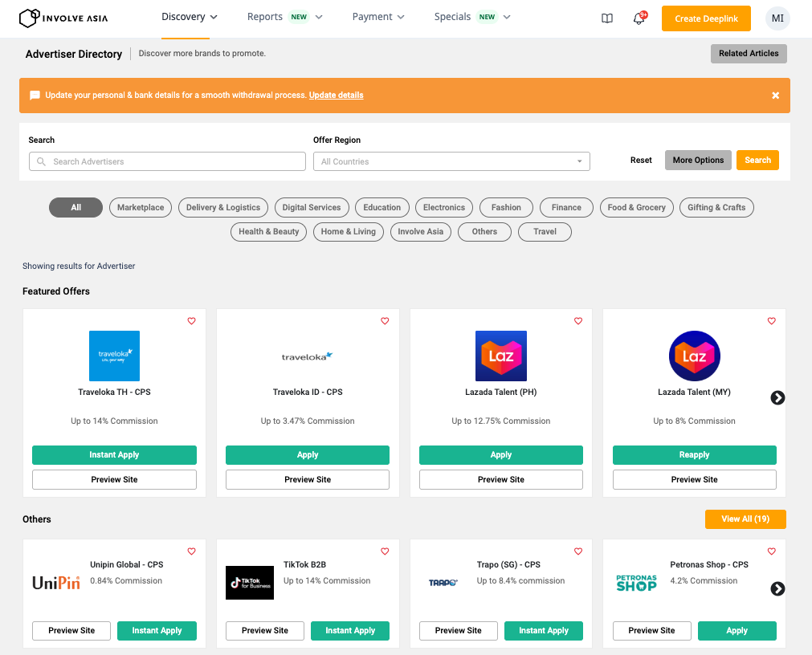The height and width of the screenshot is (655, 812).
Task: Click View All (19) button
Action: coord(745,519)
